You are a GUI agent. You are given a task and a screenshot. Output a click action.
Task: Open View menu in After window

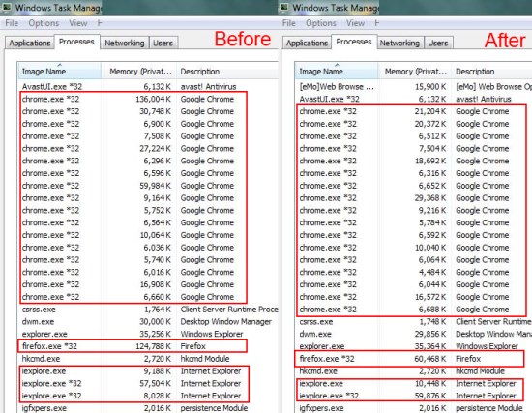coord(356,23)
